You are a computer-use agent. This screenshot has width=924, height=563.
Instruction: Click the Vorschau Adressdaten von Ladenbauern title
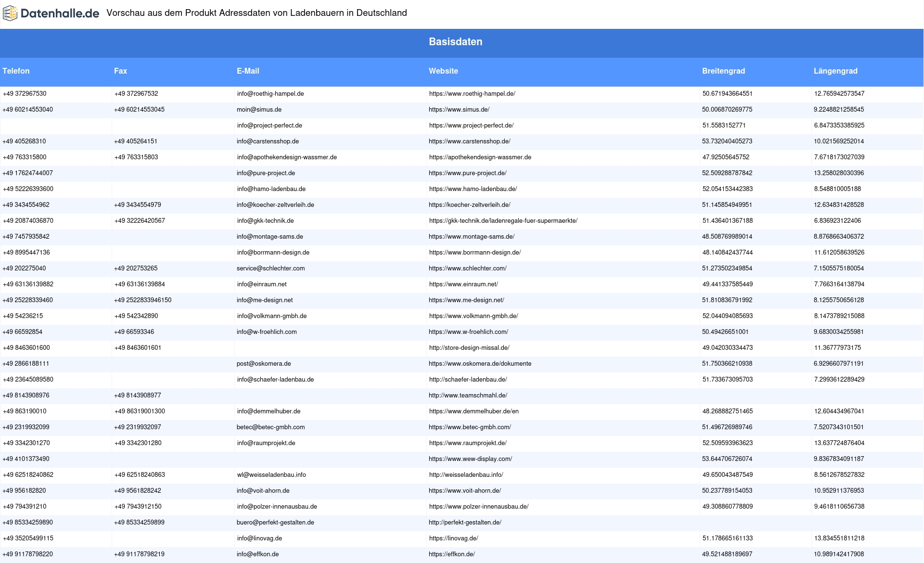click(257, 13)
